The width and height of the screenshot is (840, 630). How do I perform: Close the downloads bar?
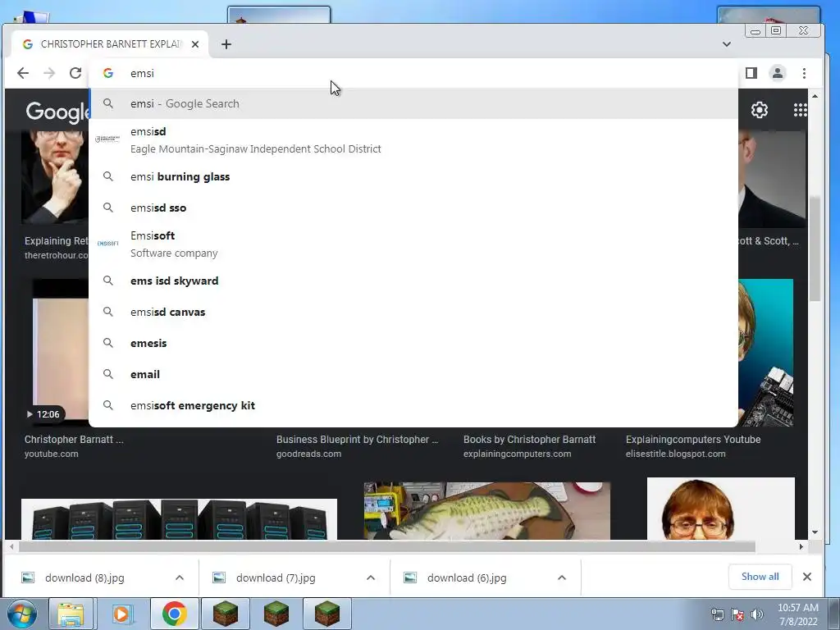(807, 577)
